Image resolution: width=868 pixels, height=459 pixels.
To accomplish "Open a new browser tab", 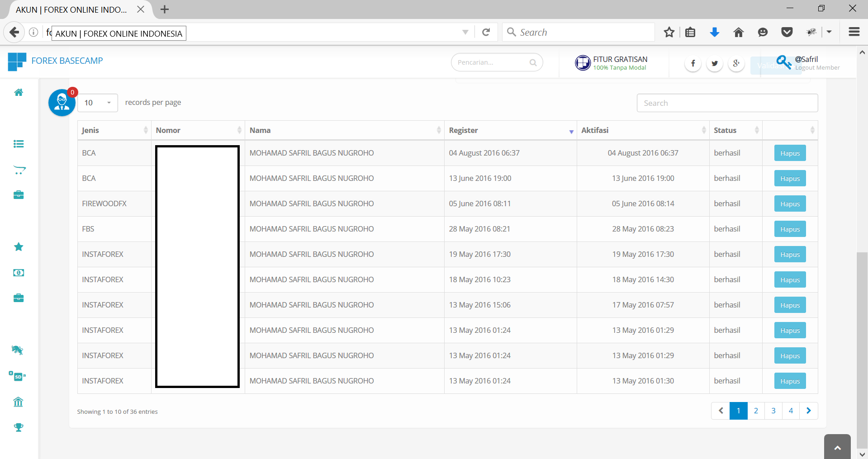I will point(165,9).
